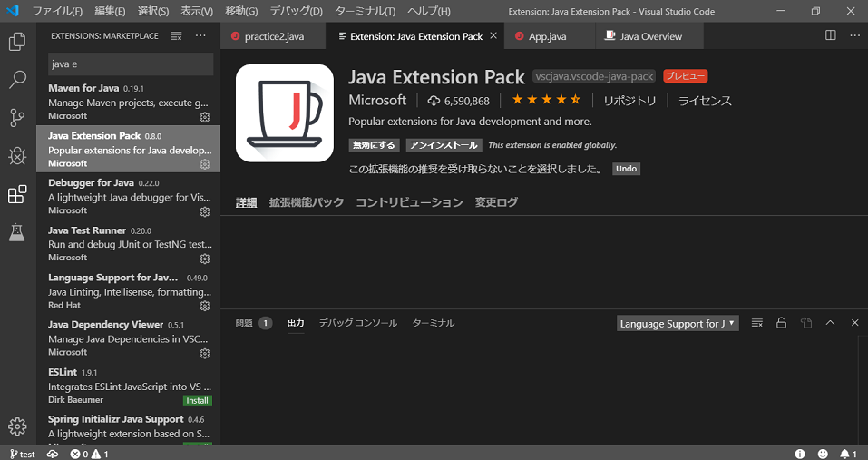The width and height of the screenshot is (868, 460).
Task: Open the Extensions view icon
Action: coord(17,194)
